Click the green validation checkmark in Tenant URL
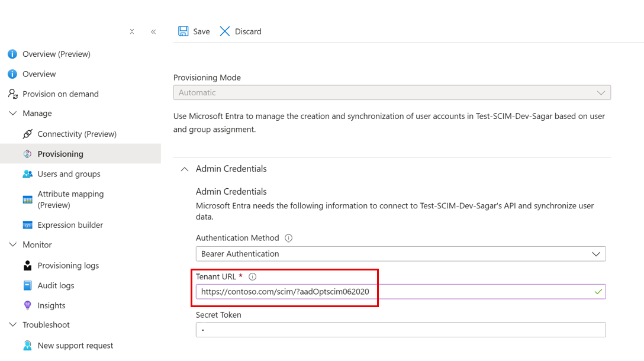The image size is (644, 361). tap(598, 292)
